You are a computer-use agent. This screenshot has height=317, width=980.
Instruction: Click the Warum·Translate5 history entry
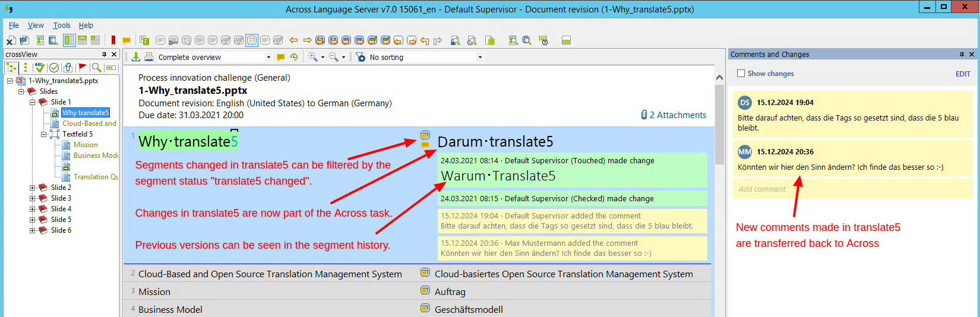(498, 176)
